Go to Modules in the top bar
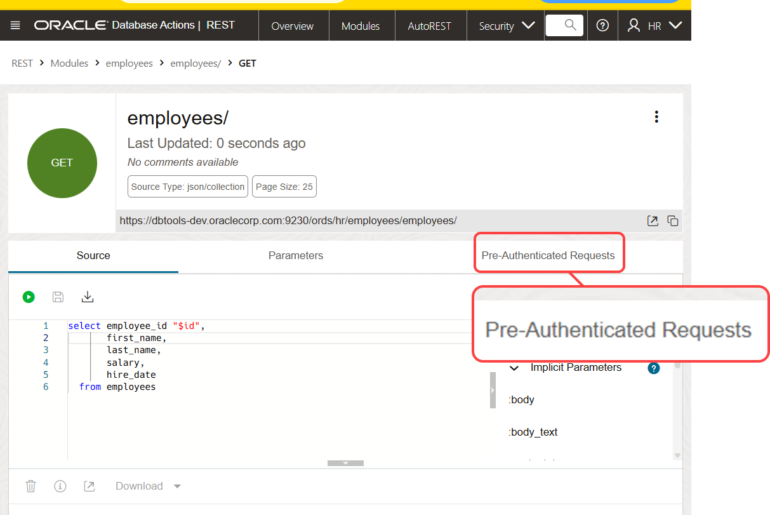Viewport: 770px width, 515px height. (360, 26)
